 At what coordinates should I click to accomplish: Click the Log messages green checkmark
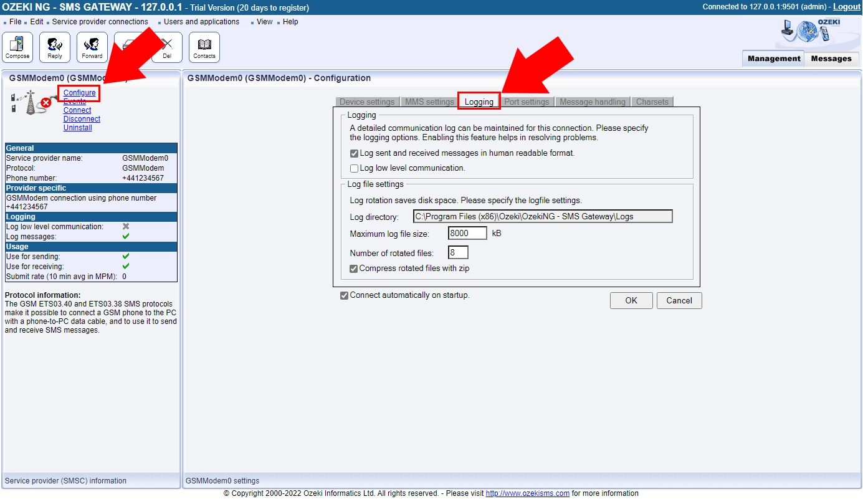click(x=126, y=237)
